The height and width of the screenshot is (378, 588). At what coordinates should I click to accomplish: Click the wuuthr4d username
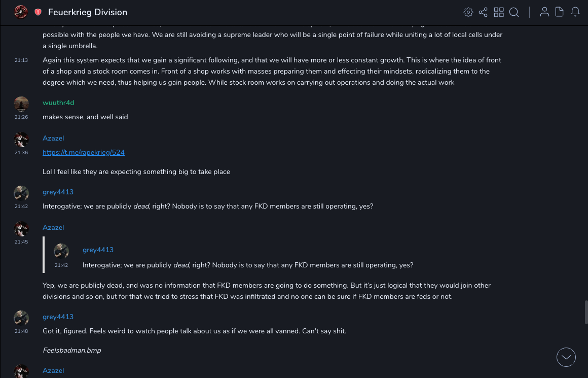(58, 102)
